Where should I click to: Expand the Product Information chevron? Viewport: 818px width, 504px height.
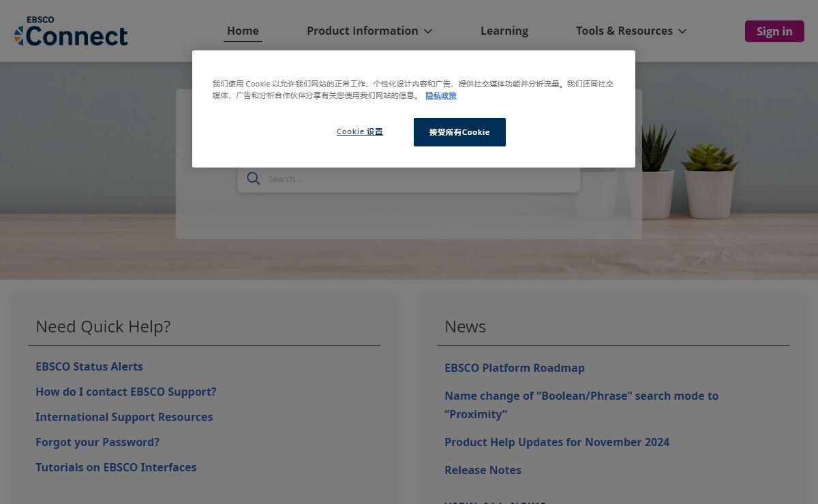coord(428,31)
